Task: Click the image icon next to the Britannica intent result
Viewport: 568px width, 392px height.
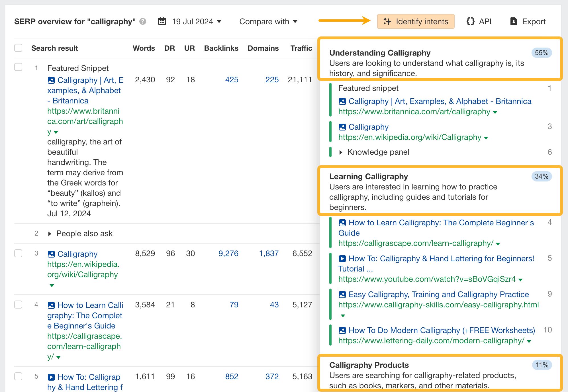Action: [x=342, y=101]
